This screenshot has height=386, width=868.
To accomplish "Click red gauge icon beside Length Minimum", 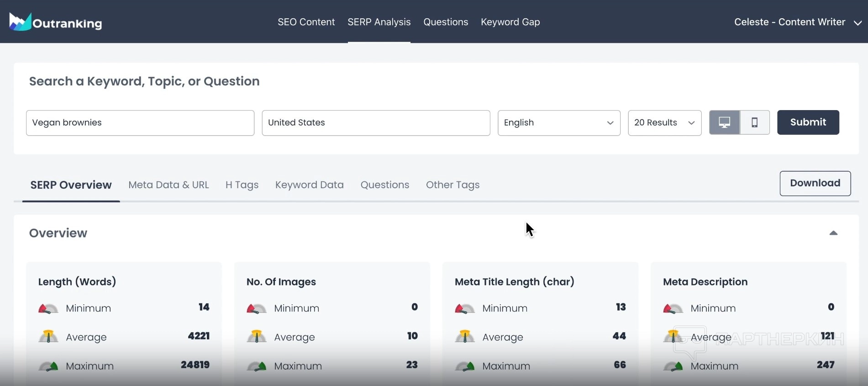I will coord(48,309).
